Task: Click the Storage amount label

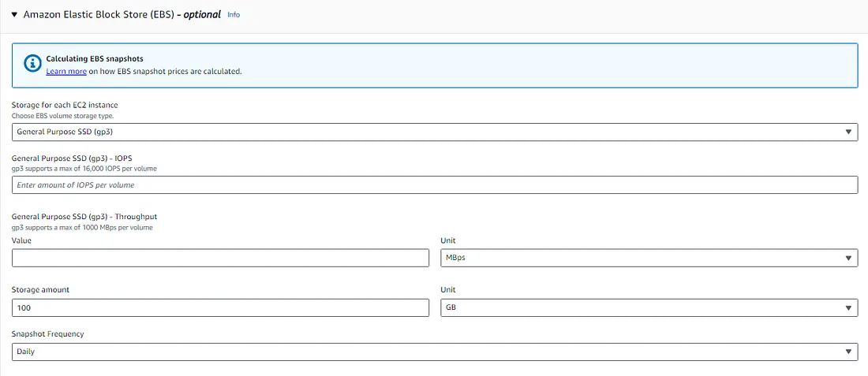Action: (x=40, y=289)
